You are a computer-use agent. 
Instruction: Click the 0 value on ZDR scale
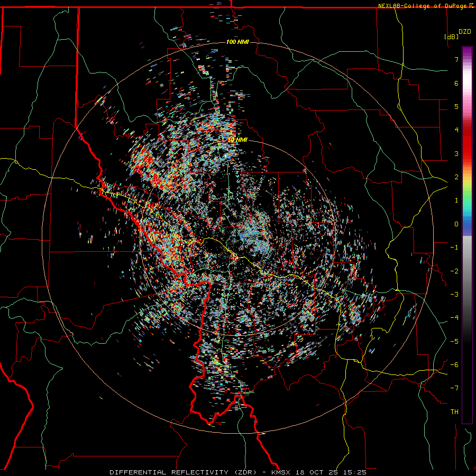tap(456, 224)
